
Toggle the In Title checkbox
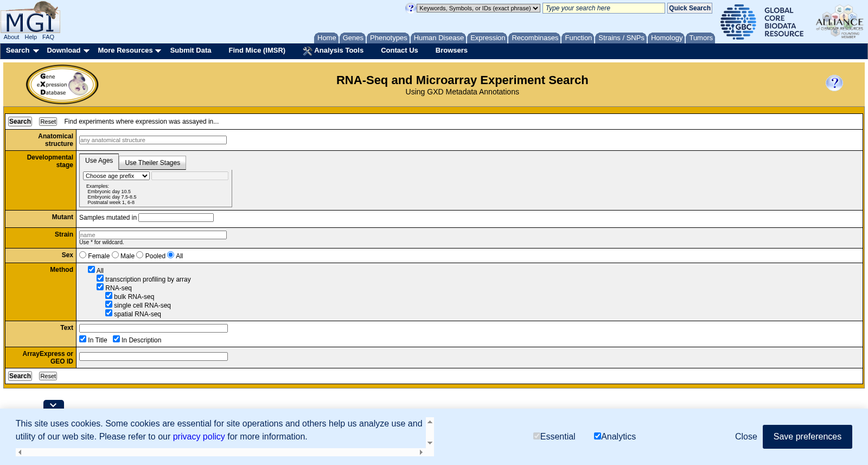[83, 339]
